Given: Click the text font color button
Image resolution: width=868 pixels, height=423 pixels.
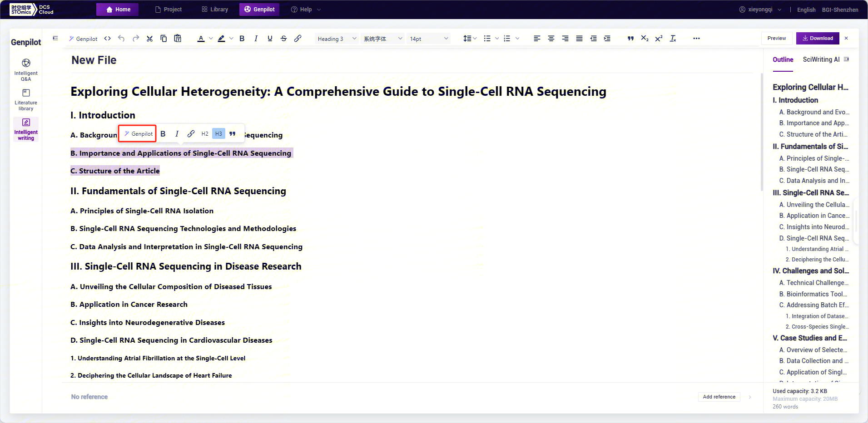Looking at the screenshot, I should (201, 39).
